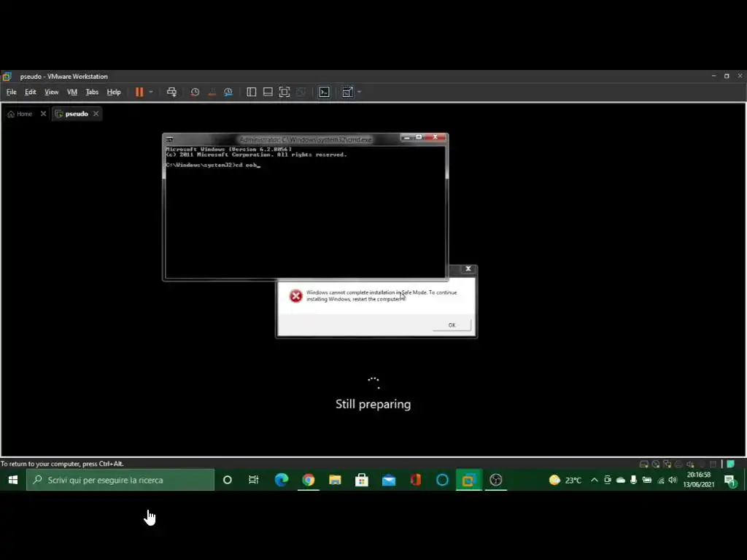Open the weather widget showing 23°C

(565, 480)
